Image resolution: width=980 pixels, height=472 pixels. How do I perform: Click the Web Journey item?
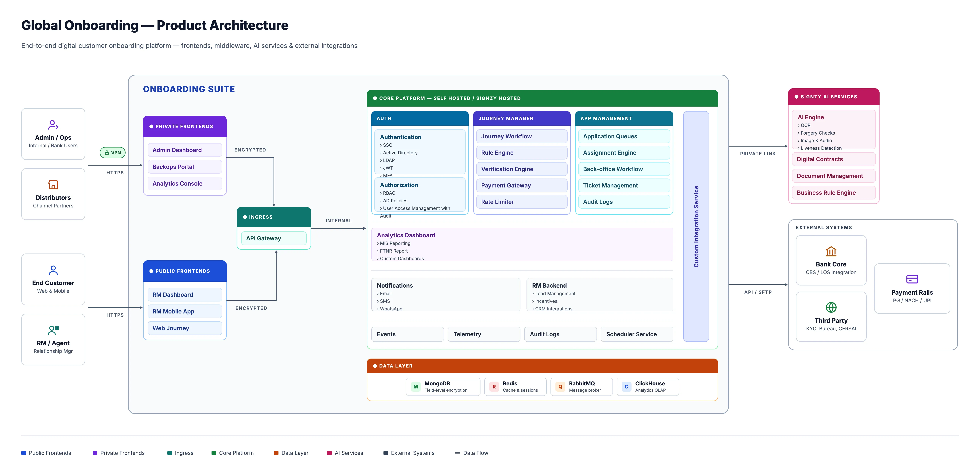pos(185,328)
